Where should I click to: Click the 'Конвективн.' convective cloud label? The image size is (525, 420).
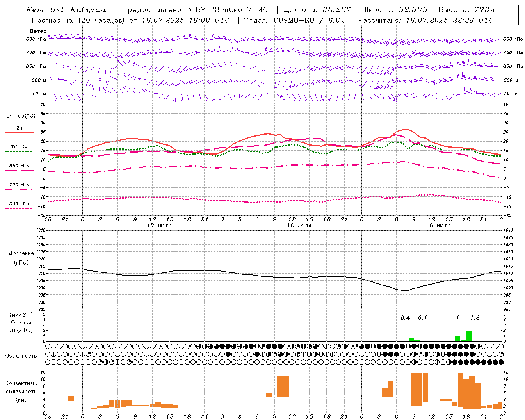(21, 383)
